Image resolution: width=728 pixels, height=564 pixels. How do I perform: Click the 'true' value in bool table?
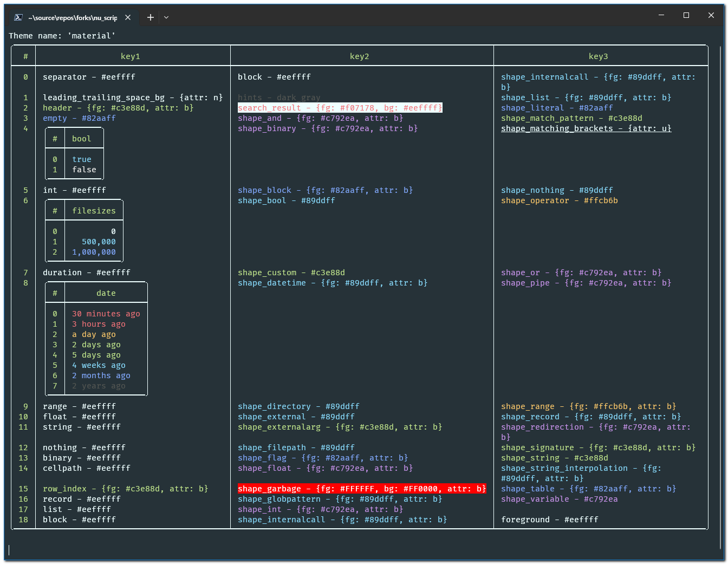[82, 159]
